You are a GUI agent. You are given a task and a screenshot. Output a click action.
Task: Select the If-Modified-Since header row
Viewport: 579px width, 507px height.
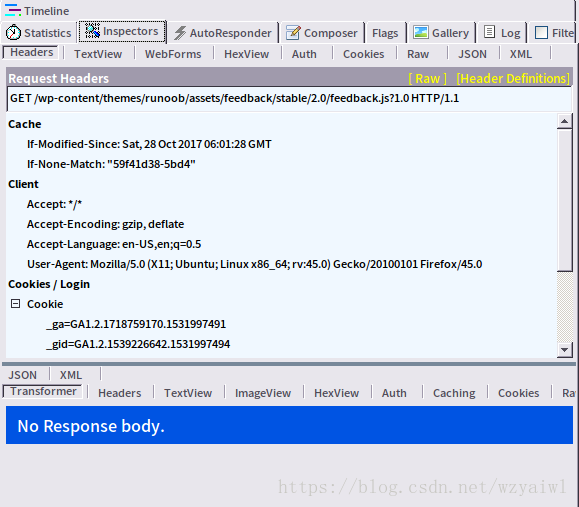[x=149, y=144]
